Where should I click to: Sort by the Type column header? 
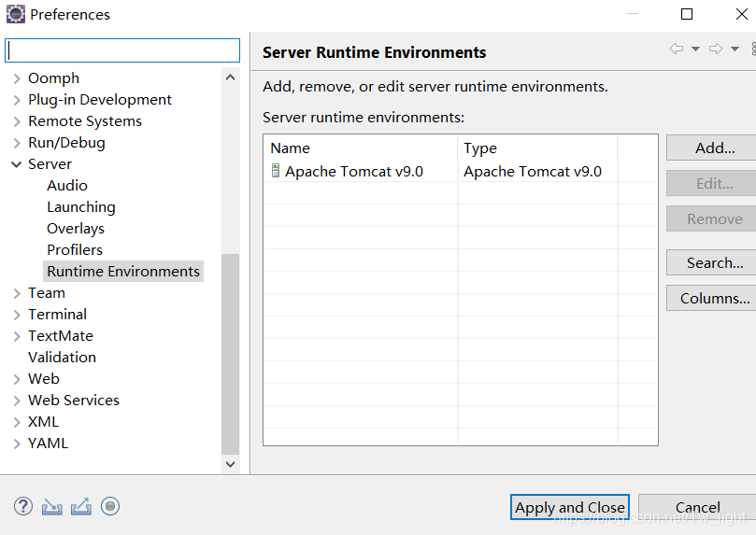click(537, 148)
